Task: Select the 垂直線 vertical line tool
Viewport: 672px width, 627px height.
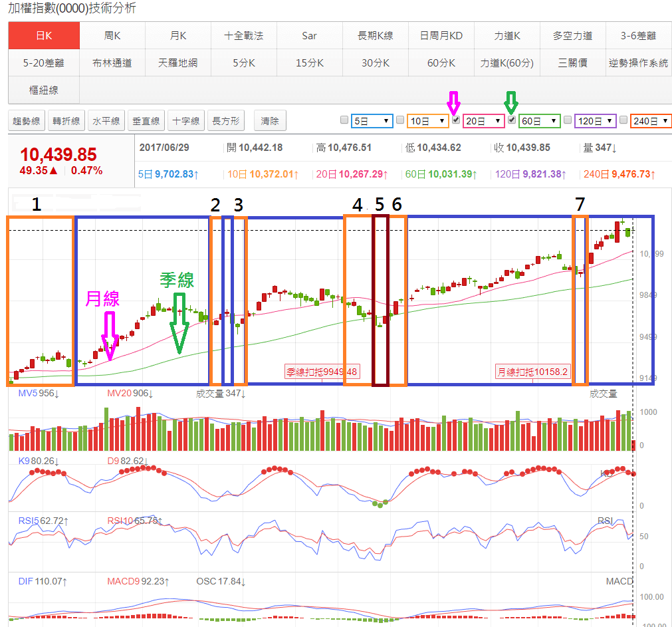Action: point(146,122)
